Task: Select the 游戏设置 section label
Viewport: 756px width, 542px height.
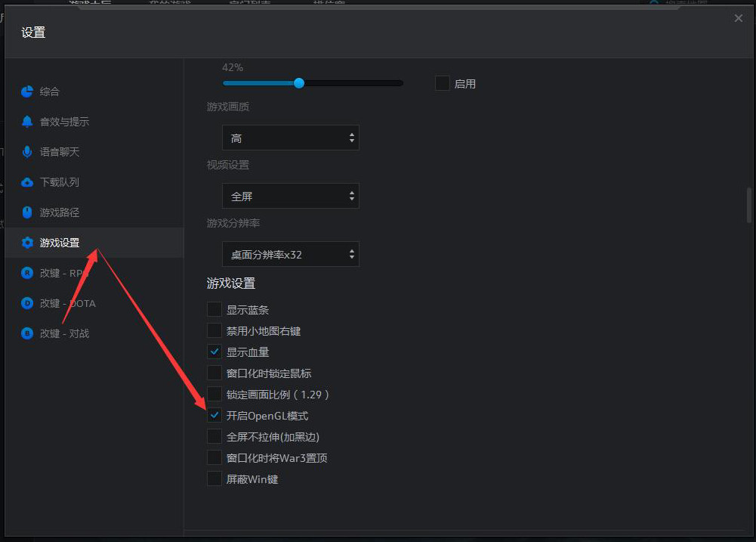Action: click(x=60, y=243)
